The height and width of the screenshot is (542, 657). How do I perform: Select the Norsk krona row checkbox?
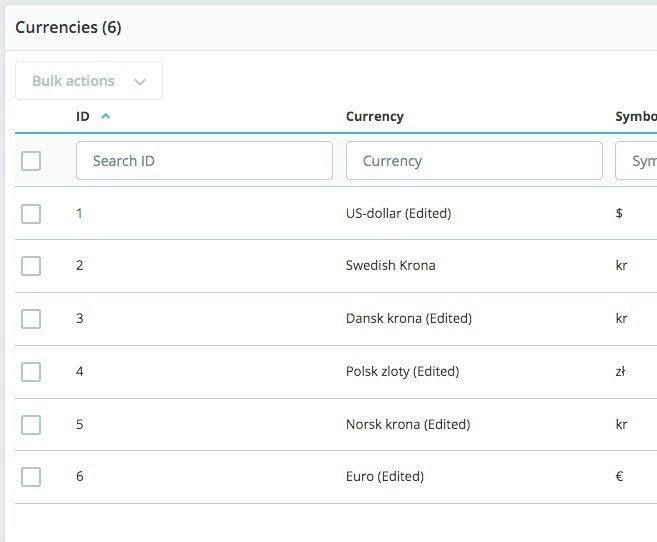pos(31,425)
